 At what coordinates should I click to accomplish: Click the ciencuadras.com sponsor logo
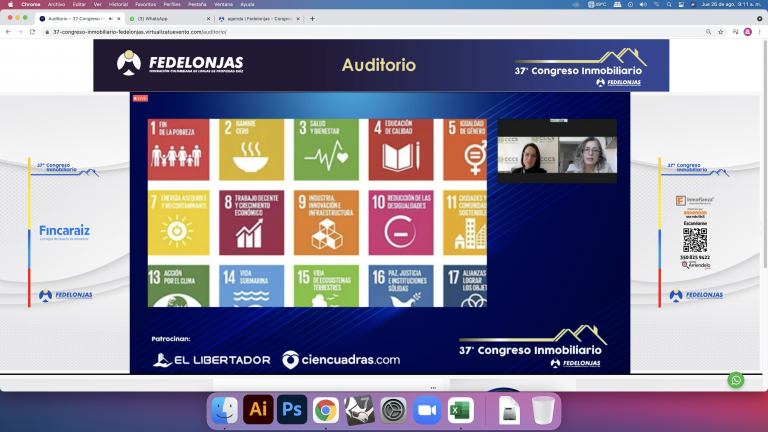point(341,360)
